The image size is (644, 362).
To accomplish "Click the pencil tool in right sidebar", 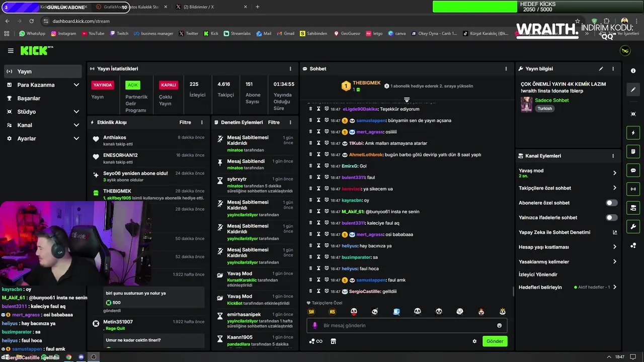I will coord(633,89).
